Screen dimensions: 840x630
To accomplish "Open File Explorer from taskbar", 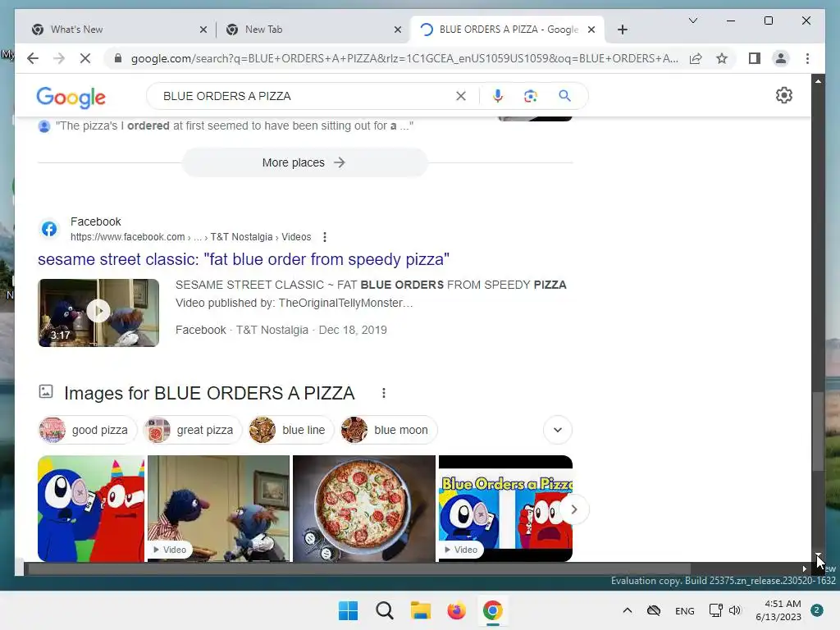I will click(x=421, y=610).
